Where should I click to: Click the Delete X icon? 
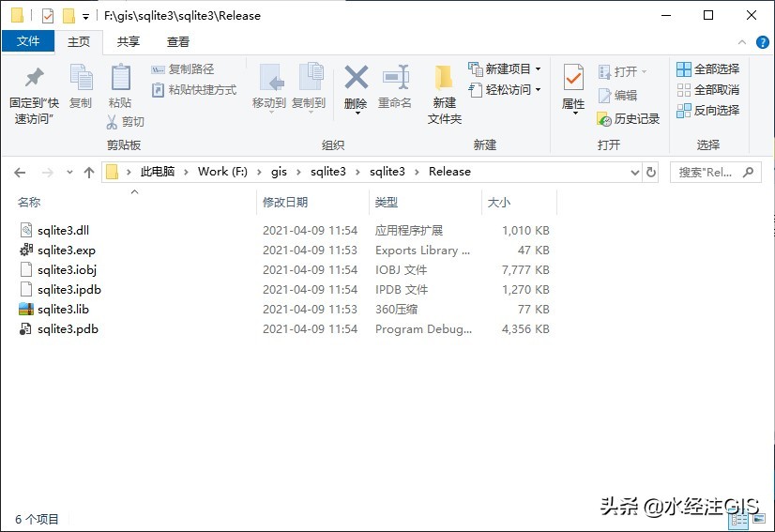357,78
